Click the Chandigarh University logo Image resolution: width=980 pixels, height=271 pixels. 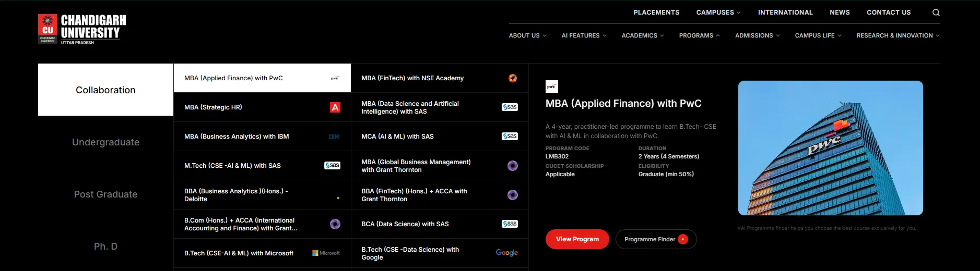[82, 29]
